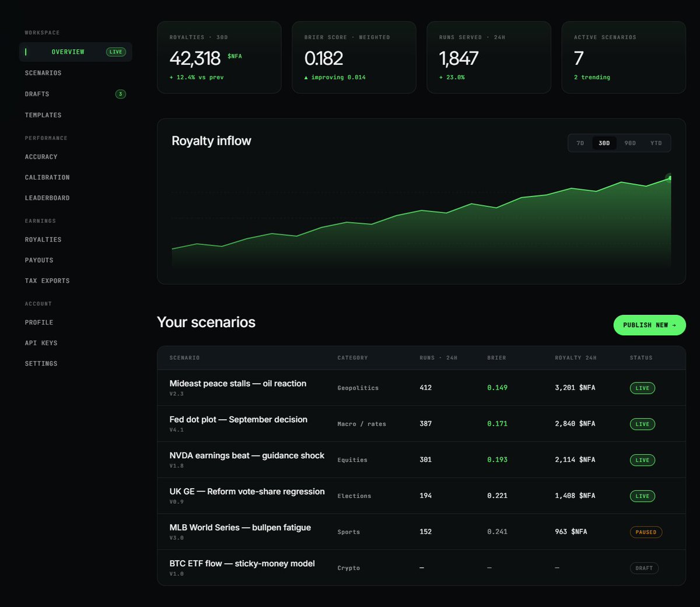This screenshot has width=700, height=607.
Task: Open 'Mideast peace stalls — oil reaction' scenario
Action: (238, 384)
